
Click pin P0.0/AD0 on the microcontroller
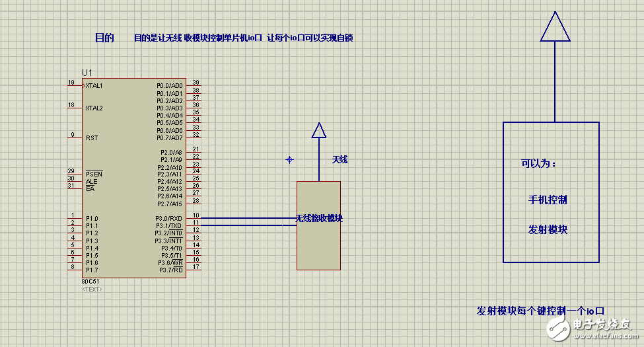pyautogui.click(x=170, y=86)
